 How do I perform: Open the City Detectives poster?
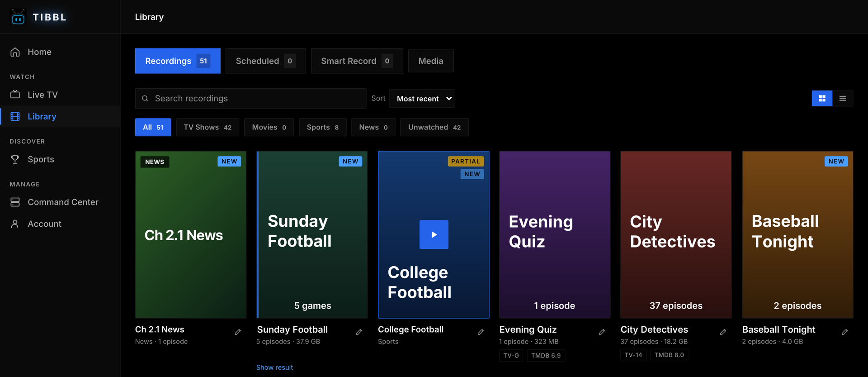pos(676,234)
